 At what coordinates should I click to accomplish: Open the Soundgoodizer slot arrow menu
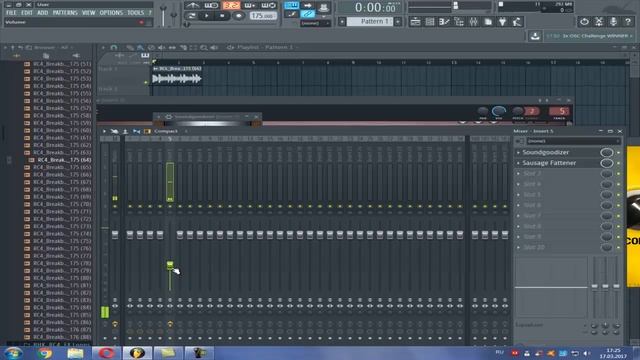click(518, 152)
